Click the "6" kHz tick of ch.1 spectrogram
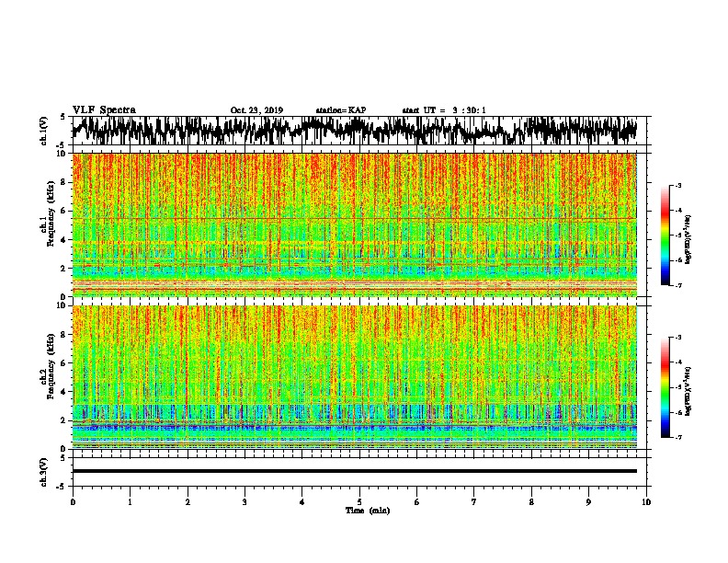Viewport: 728px width, 563px height. 64,211
